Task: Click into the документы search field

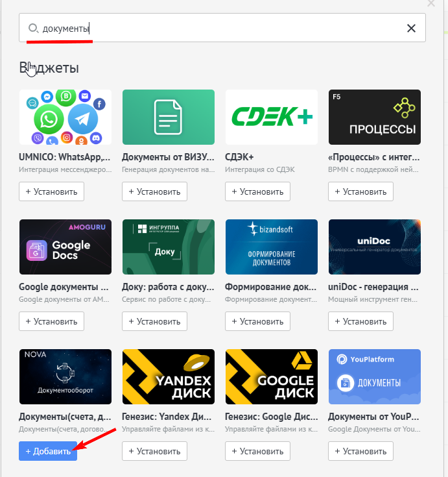Action: coord(220,29)
